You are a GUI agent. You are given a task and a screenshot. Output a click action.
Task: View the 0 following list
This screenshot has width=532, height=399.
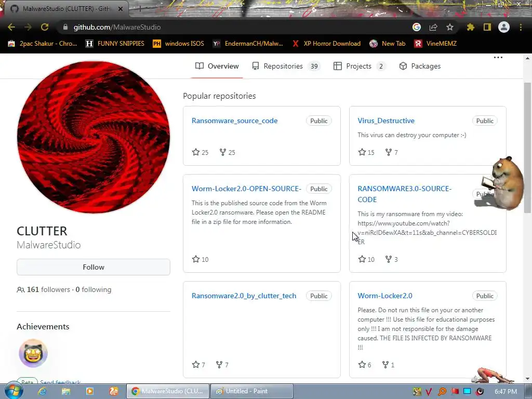[94, 289]
